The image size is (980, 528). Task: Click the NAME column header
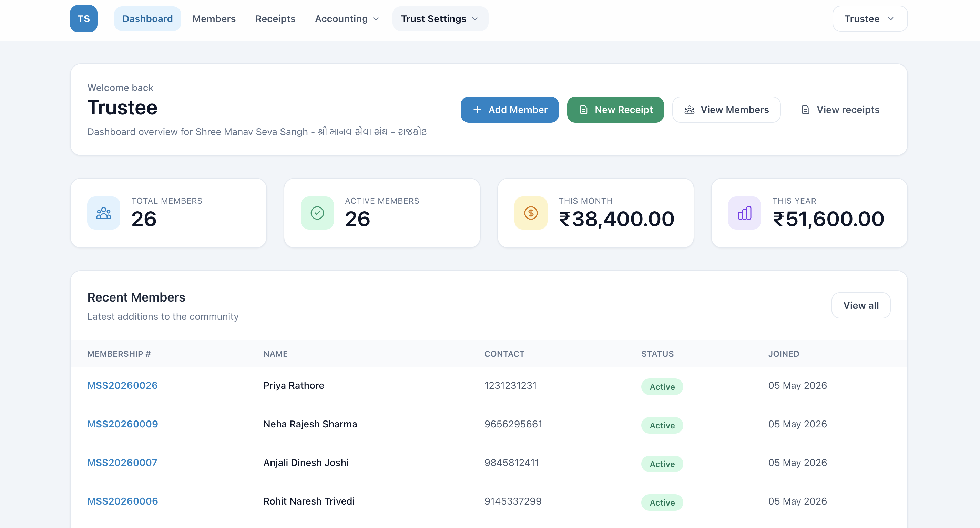[275, 354]
